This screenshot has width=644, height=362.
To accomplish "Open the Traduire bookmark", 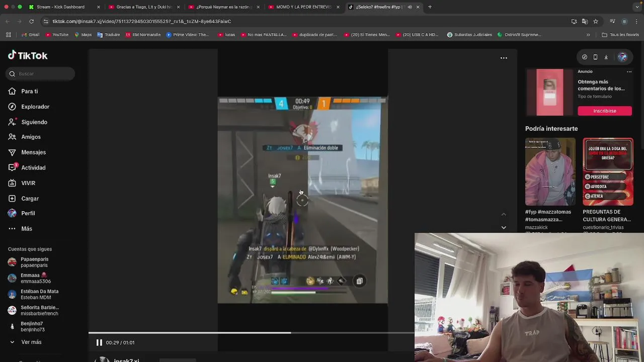I will [109, 35].
